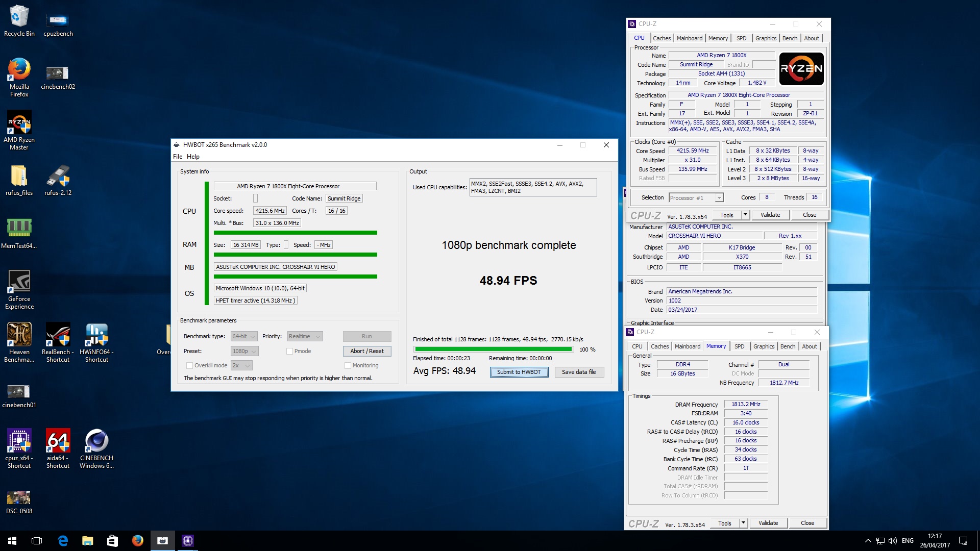Open the cinebench02 desktop file
980x551 pixels.
[x=58, y=78]
